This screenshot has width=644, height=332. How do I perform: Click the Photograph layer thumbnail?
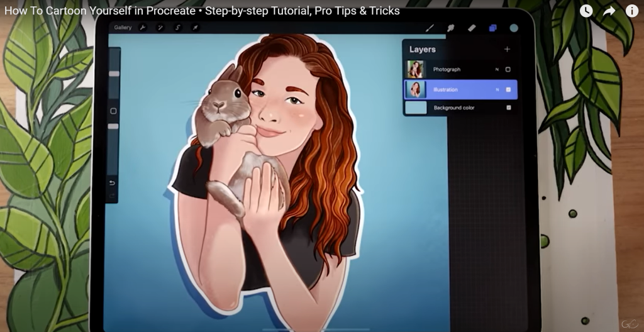click(415, 69)
